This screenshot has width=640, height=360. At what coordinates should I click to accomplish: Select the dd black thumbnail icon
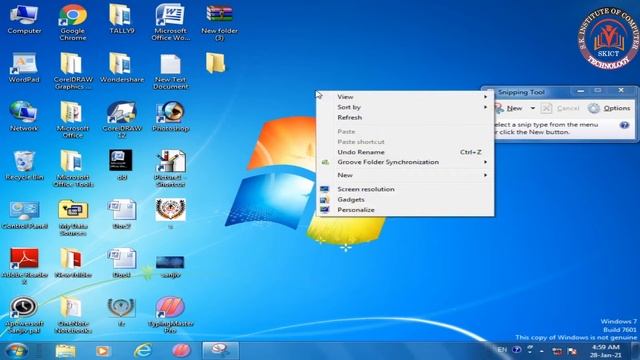[x=121, y=160]
